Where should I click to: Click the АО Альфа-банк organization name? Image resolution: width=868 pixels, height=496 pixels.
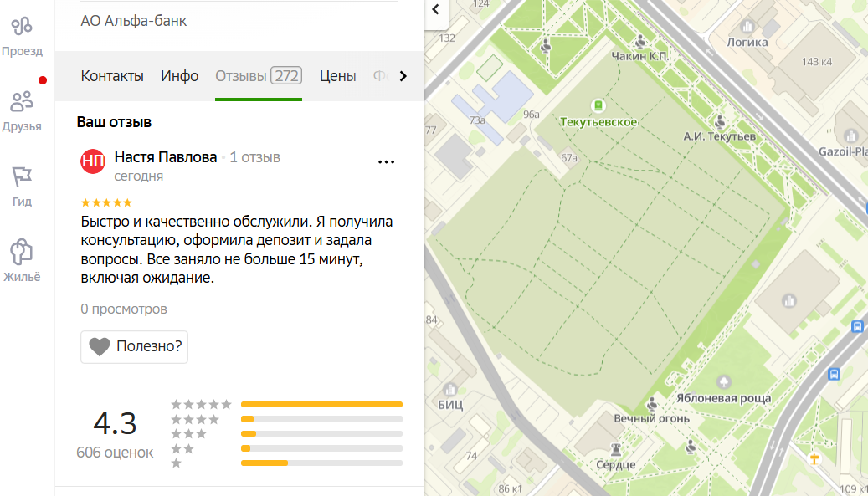point(133,21)
